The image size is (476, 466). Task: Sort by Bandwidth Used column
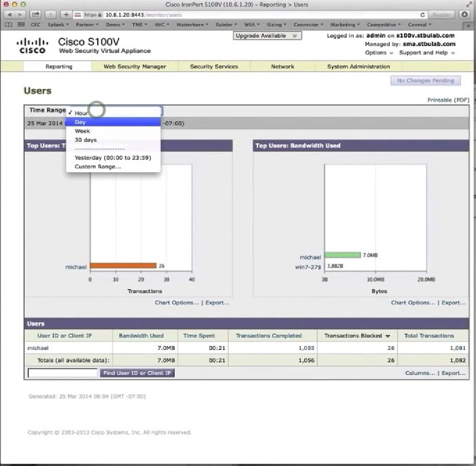point(141,336)
